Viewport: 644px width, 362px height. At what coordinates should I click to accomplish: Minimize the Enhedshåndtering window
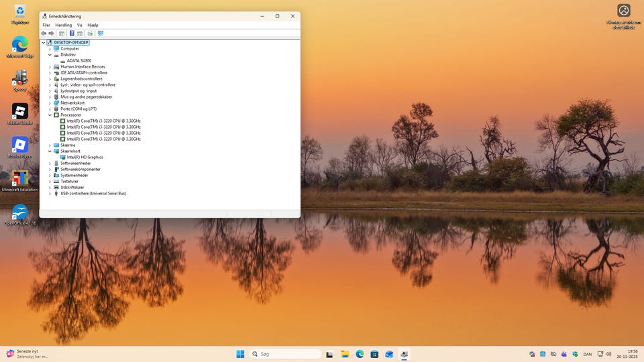coord(262,16)
